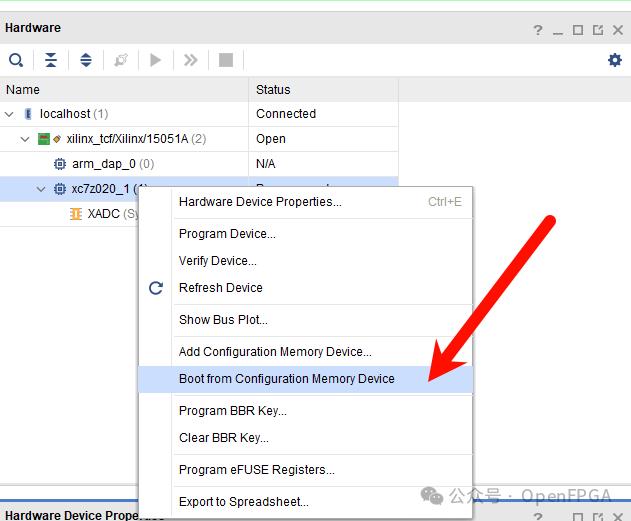Click the fast-forward trigger immediate icon

[x=190, y=60]
